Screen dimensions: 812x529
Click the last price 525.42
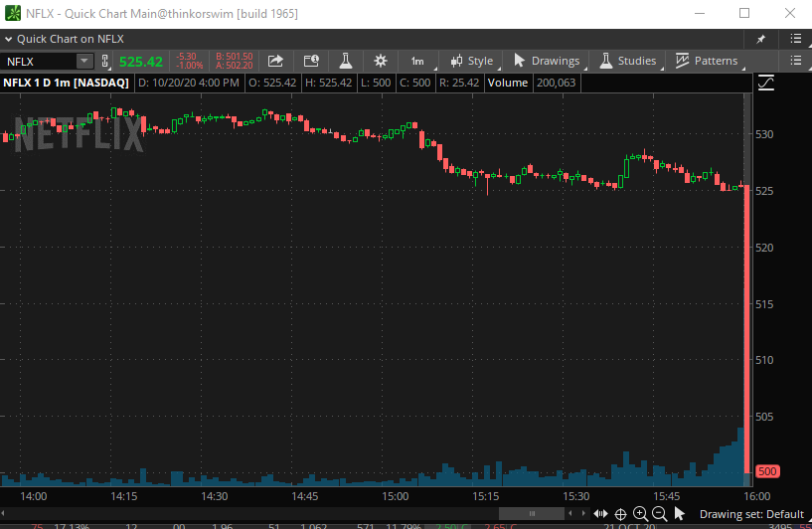click(x=141, y=62)
